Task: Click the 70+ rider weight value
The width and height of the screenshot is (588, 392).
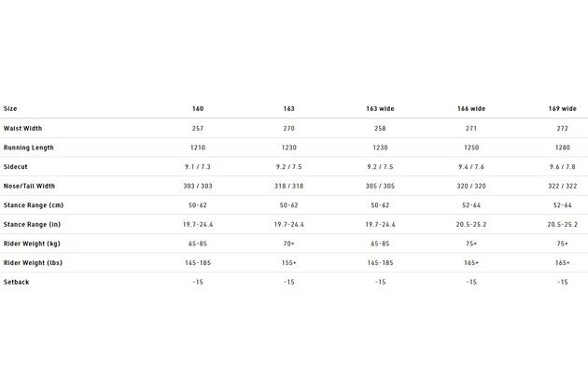Action: 288,244
